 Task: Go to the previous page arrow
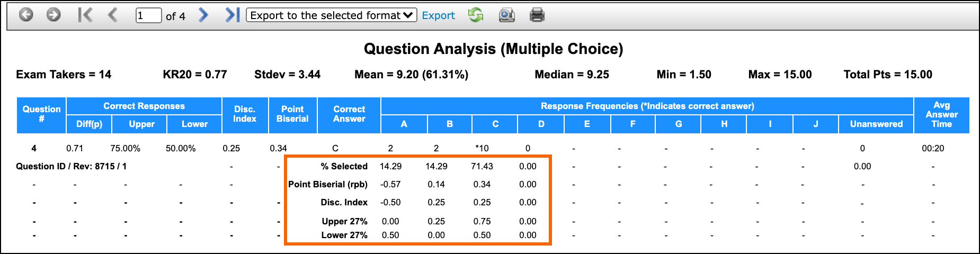tap(112, 15)
